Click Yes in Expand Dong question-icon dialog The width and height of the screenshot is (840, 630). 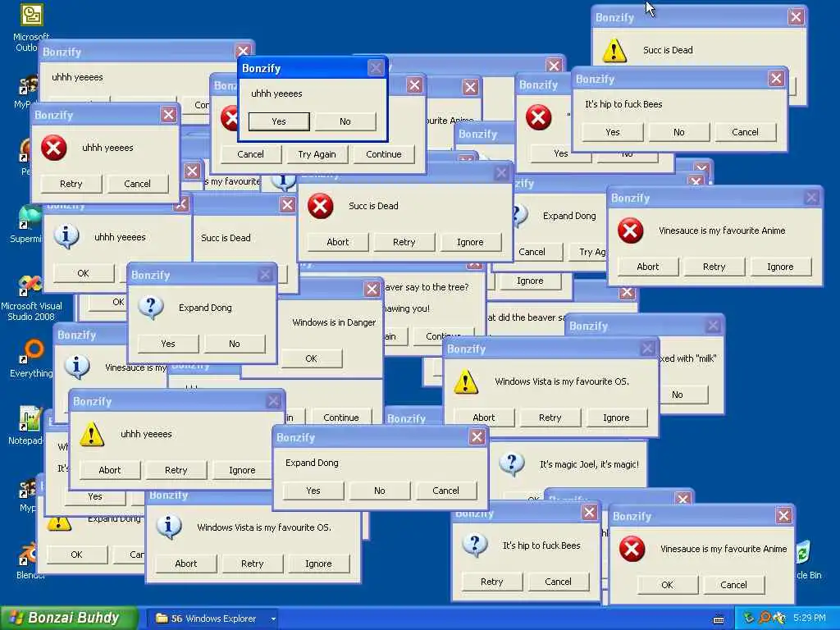coord(168,344)
